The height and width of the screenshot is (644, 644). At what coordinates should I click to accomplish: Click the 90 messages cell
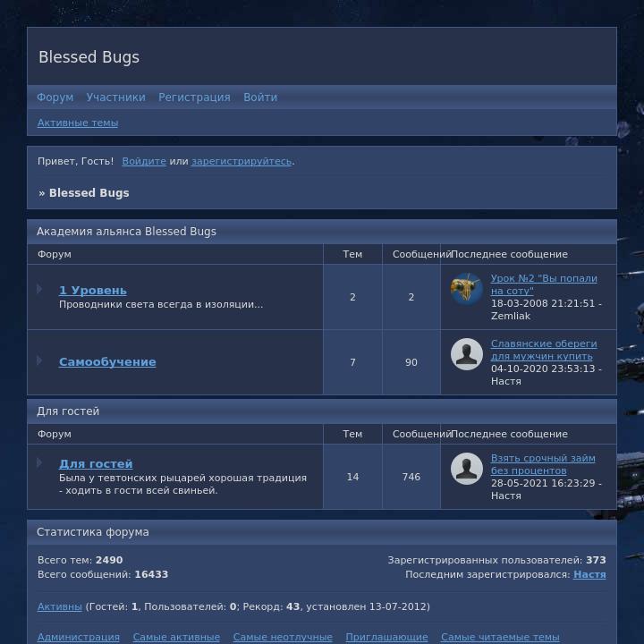411,362
